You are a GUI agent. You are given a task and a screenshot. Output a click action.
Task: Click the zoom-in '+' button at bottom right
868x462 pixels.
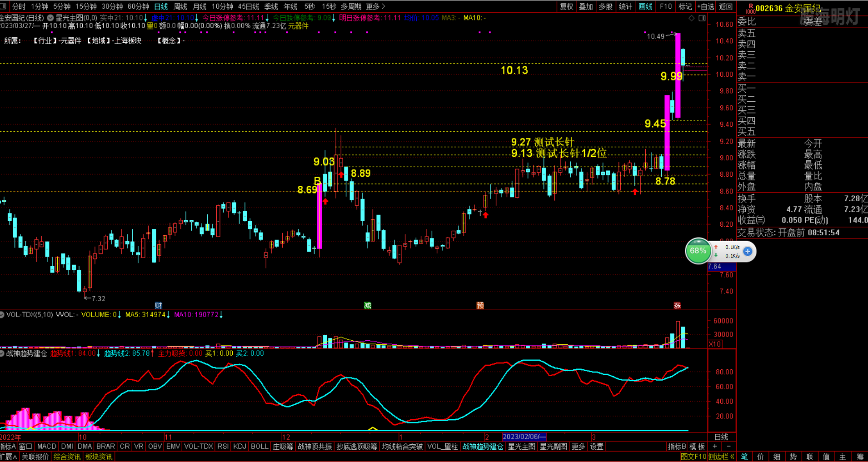click(x=715, y=447)
